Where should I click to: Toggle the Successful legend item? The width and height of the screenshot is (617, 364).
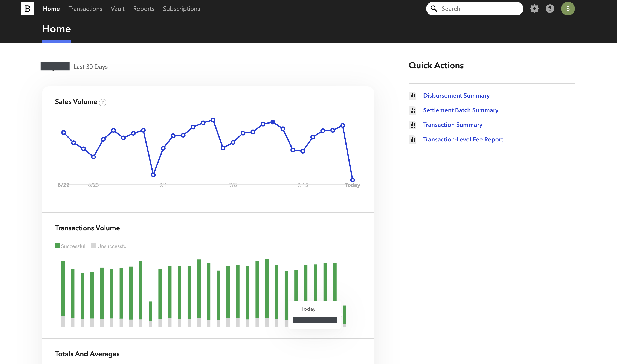[x=70, y=246]
